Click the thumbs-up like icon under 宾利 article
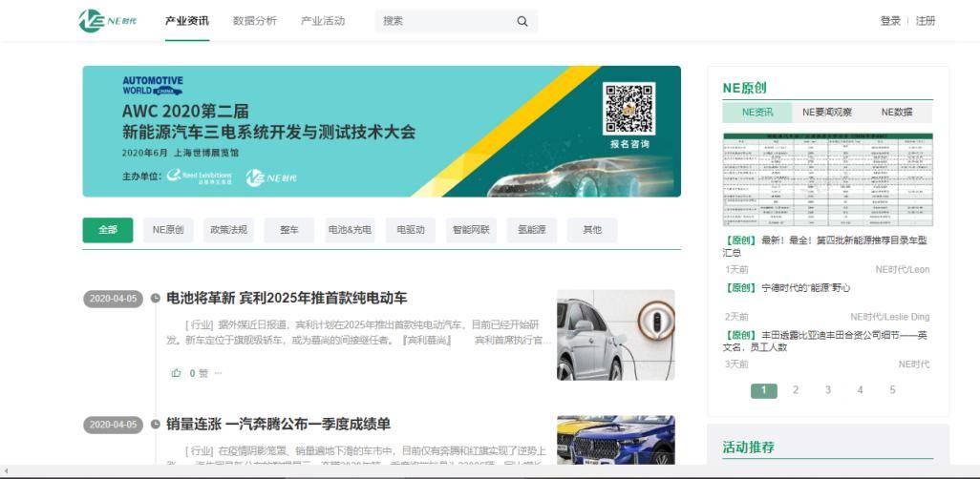980x479 pixels. (x=177, y=373)
